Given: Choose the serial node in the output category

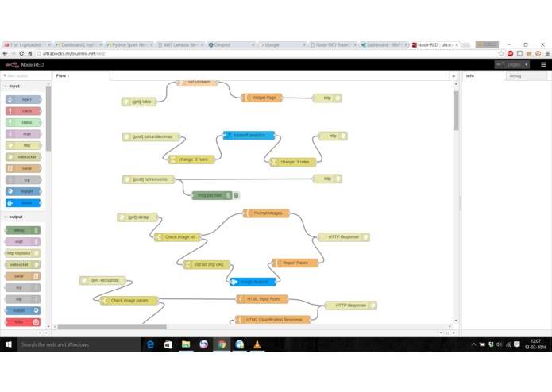Looking at the screenshot, I should pos(23,276).
